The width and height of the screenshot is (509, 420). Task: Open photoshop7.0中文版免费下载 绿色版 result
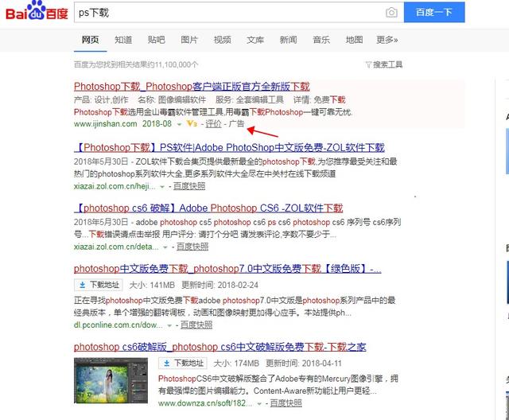tap(227, 269)
